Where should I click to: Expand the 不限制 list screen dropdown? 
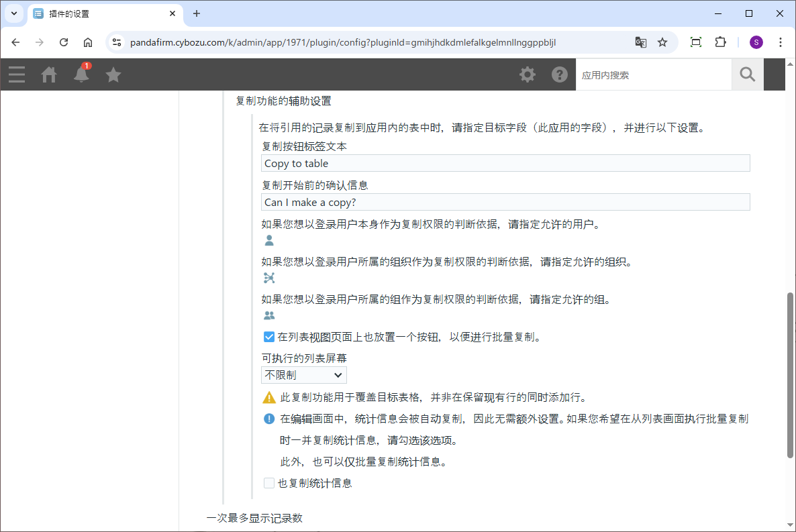[x=304, y=375]
